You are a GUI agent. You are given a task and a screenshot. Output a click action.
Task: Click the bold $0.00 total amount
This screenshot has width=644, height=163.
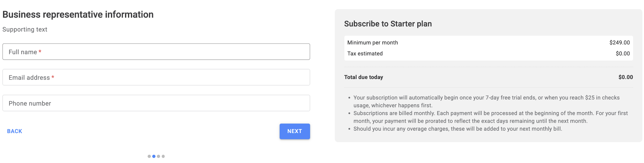point(626,77)
